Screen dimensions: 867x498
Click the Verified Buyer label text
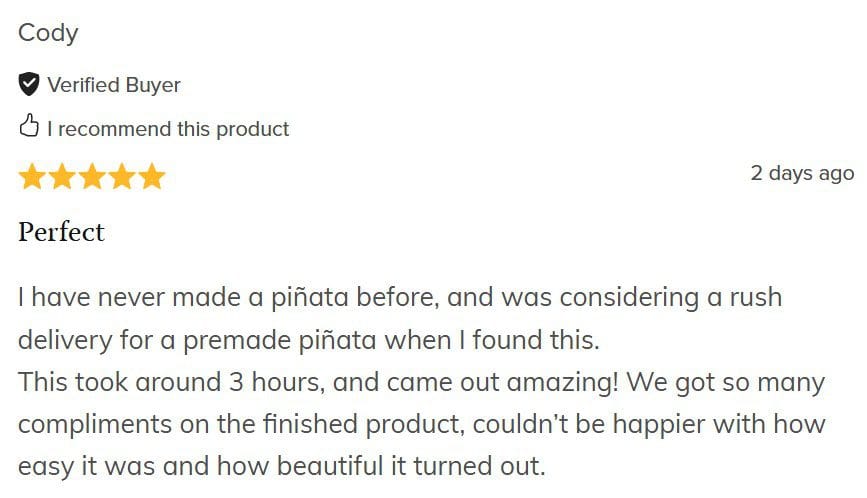coord(114,85)
